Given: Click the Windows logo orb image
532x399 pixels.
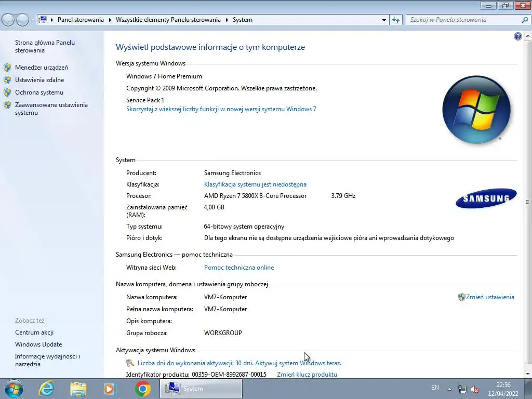Looking at the screenshot, I should [476, 110].
